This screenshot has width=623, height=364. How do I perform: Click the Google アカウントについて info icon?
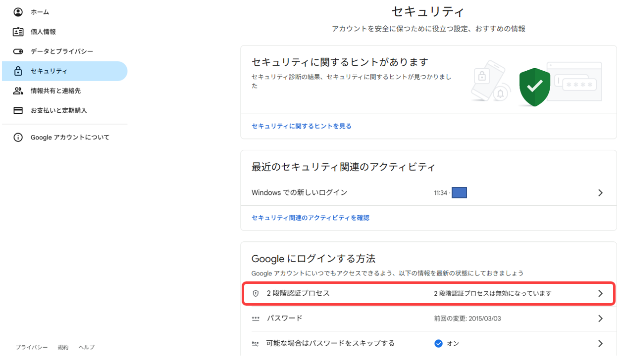[18, 137]
